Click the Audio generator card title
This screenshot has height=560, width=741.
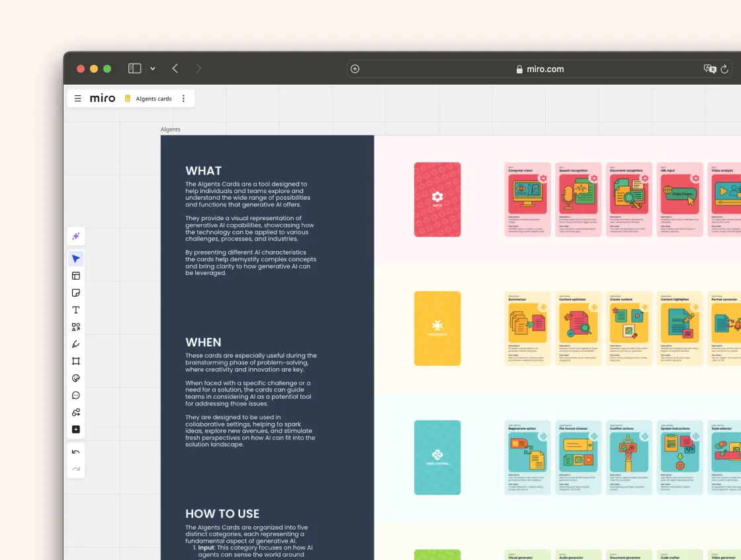coord(571,557)
